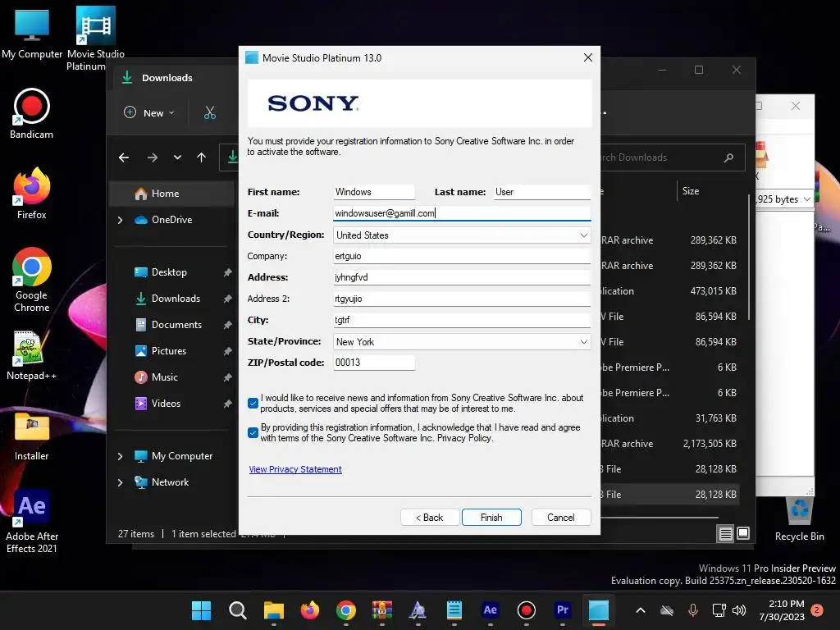The width and height of the screenshot is (840, 630).
Task: Click into the First name field
Action: [x=374, y=192]
